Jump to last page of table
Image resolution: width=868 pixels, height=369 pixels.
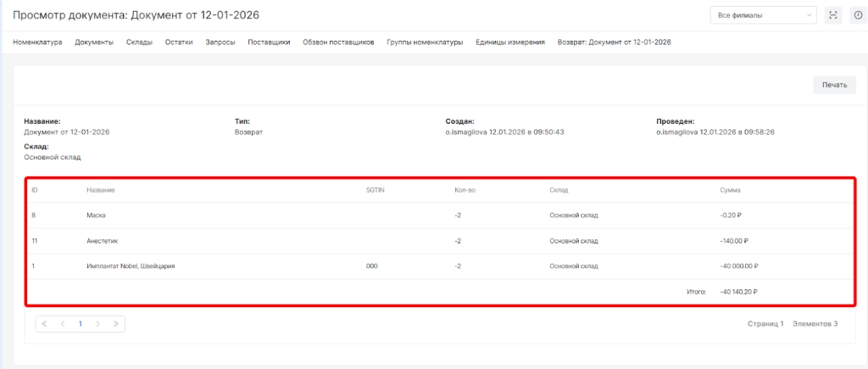pos(115,323)
